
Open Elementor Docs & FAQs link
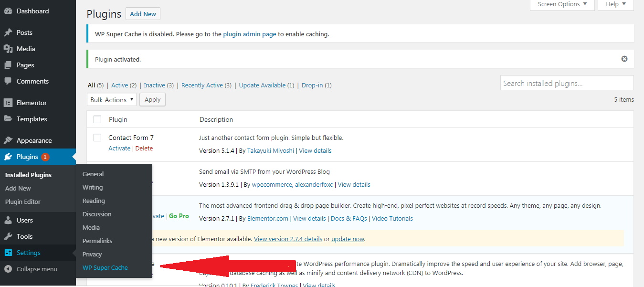pos(348,218)
